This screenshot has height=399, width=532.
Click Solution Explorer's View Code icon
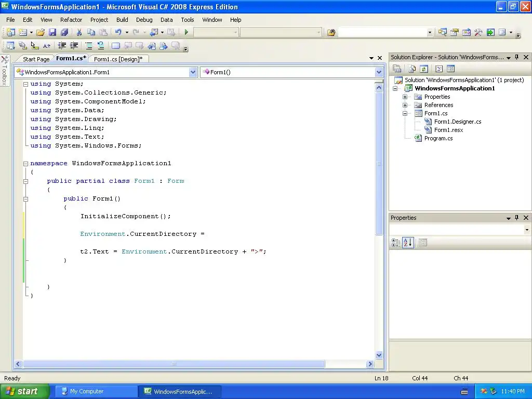(x=439, y=69)
